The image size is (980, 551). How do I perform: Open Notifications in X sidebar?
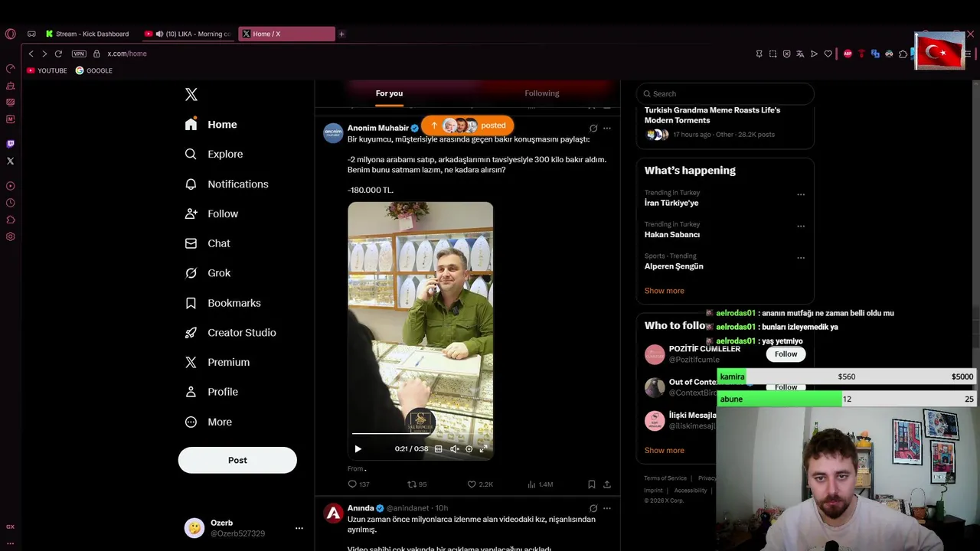click(227, 184)
